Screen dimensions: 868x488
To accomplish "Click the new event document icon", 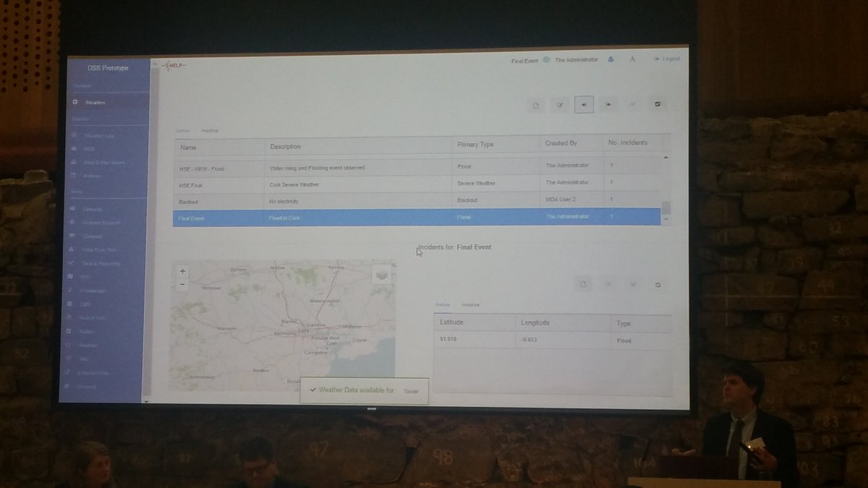I will coord(537,105).
